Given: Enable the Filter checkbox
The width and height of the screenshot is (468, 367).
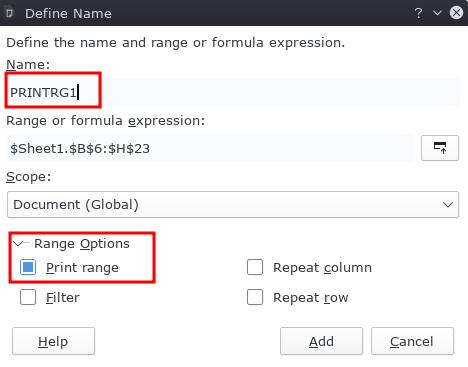Looking at the screenshot, I should [x=28, y=297].
